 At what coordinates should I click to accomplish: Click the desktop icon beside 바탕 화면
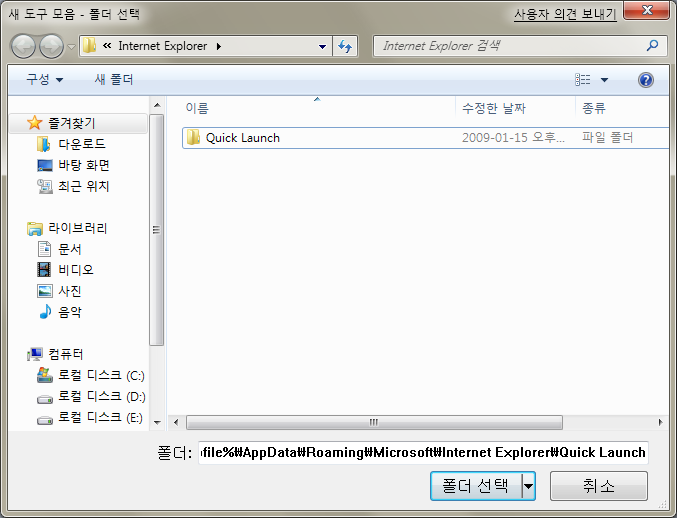[x=44, y=165]
